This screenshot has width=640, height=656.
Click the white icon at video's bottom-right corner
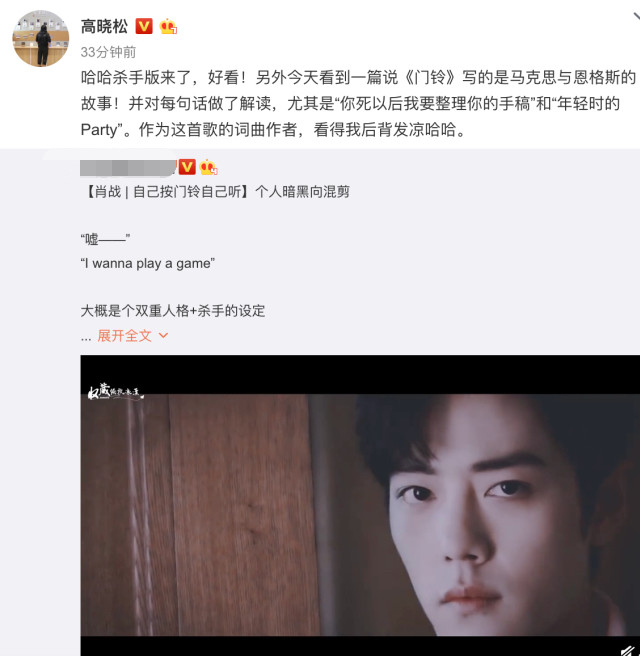[629, 651]
